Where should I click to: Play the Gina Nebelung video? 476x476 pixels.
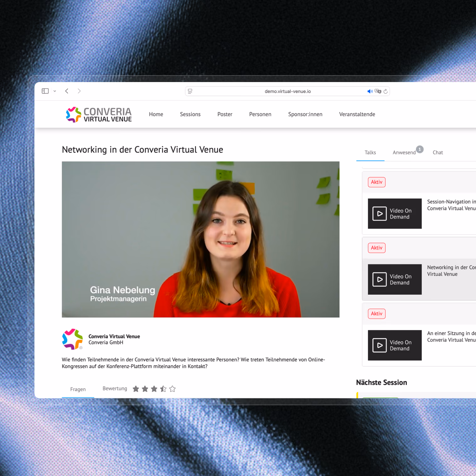click(x=201, y=239)
